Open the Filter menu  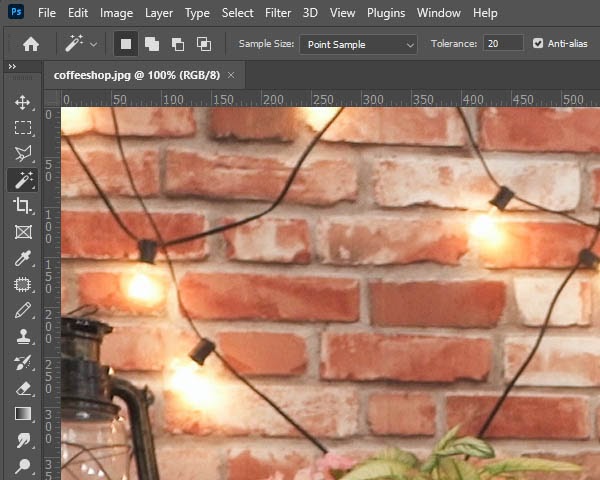coord(279,13)
